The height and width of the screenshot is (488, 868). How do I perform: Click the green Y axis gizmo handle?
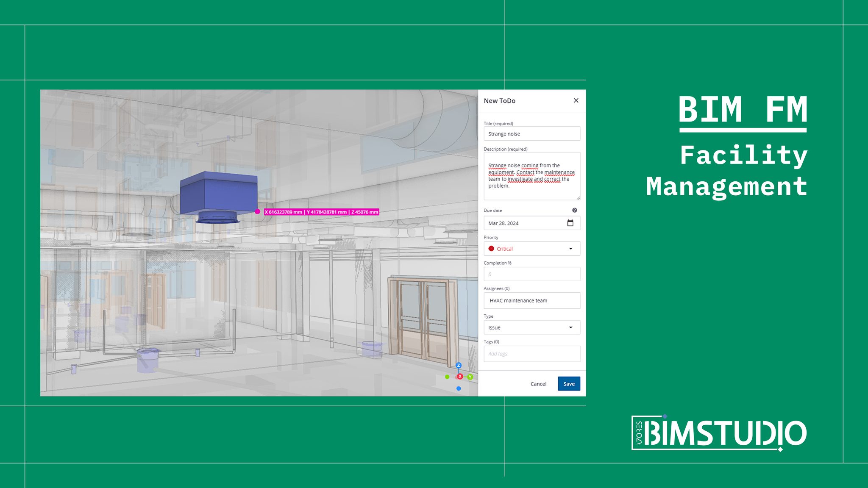coord(470,377)
